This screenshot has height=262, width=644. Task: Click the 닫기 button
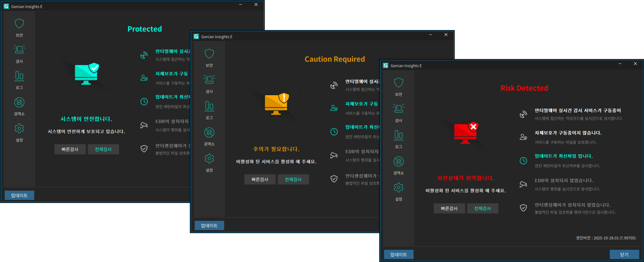click(x=624, y=254)
